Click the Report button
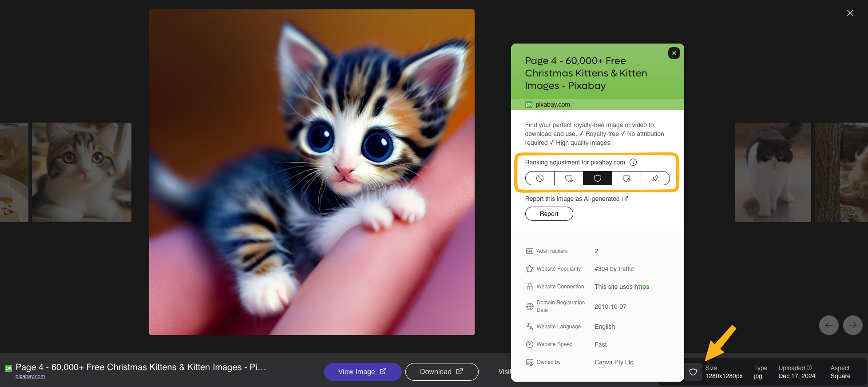 (x=549, y=214)
